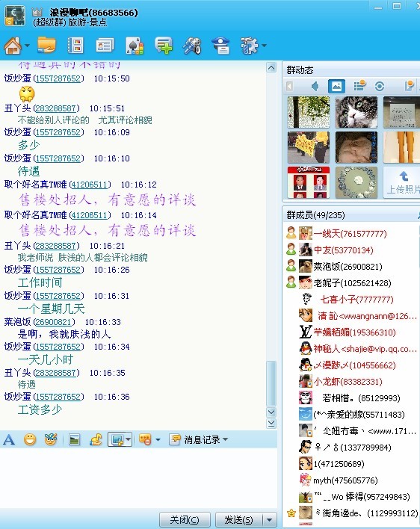Viewport: 420px width, 529px height.
Task: Click the message blocking icon
Action: point(146,439)
